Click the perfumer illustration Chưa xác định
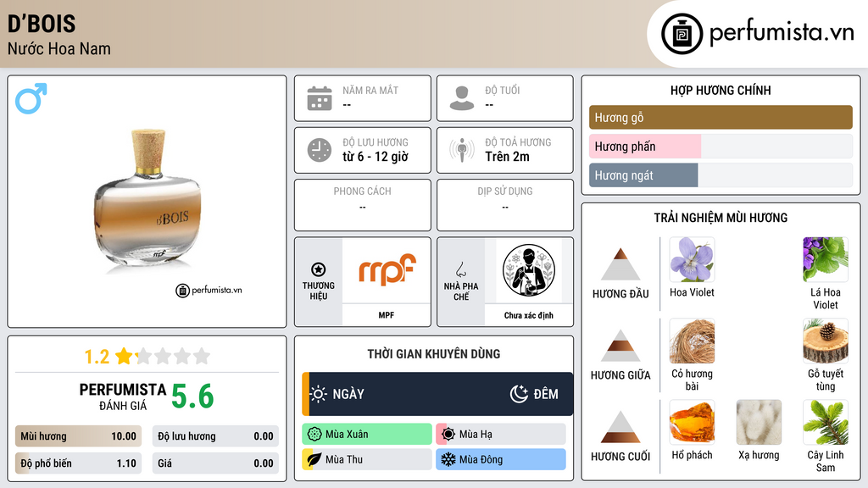This screenshot has width=868, height=488. [529, 270]
